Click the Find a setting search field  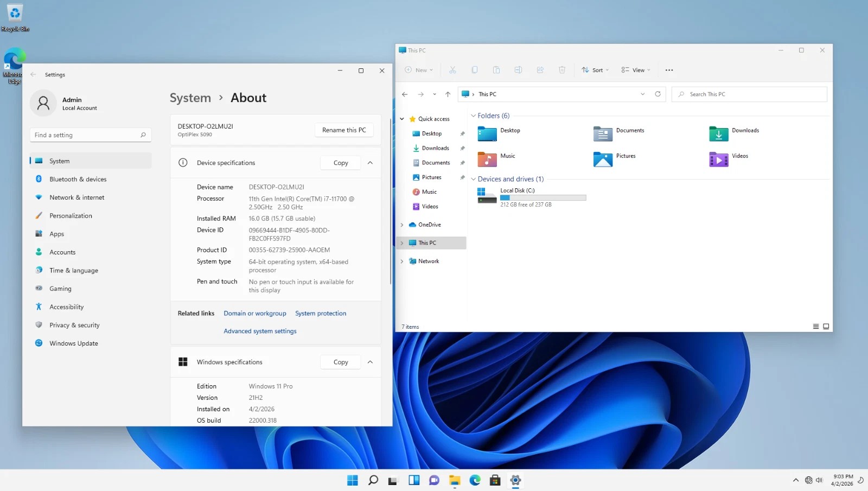coord(91,135)
